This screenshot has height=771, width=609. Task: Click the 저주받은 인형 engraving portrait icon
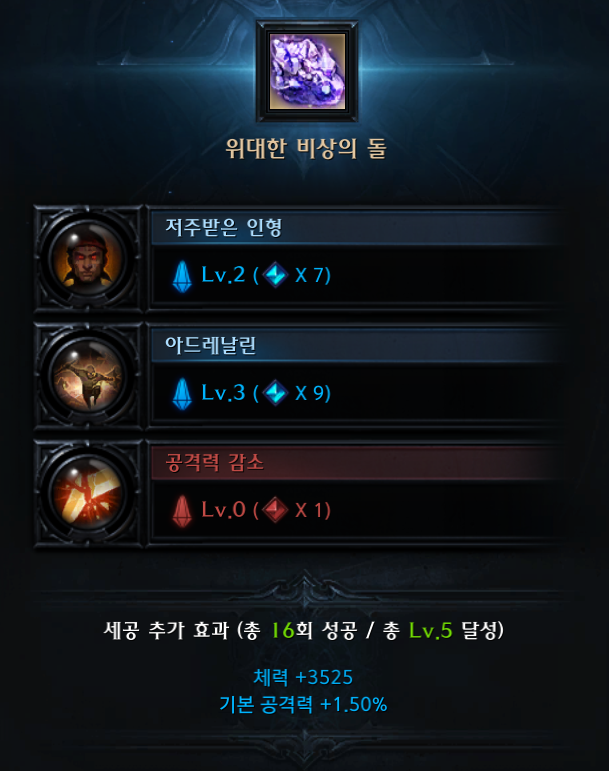point(87,259)
